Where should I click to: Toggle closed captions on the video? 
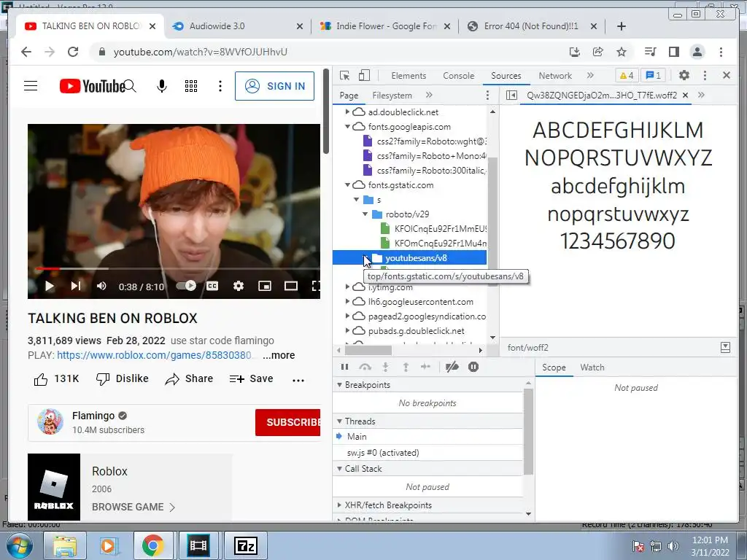point(212,286)
